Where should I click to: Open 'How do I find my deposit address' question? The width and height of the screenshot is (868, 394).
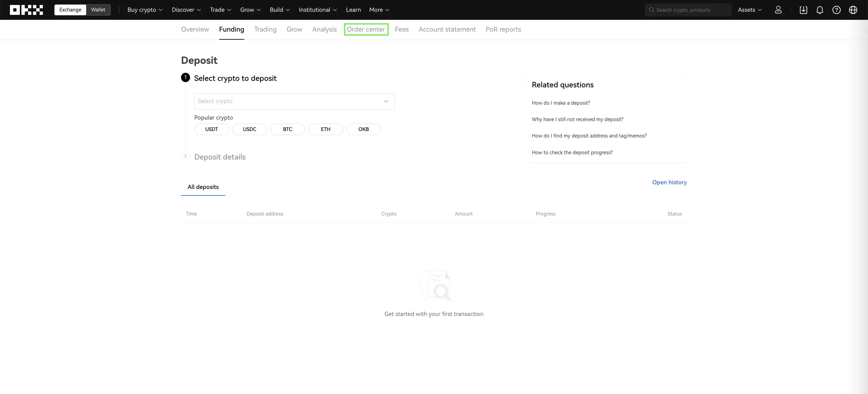589,136
